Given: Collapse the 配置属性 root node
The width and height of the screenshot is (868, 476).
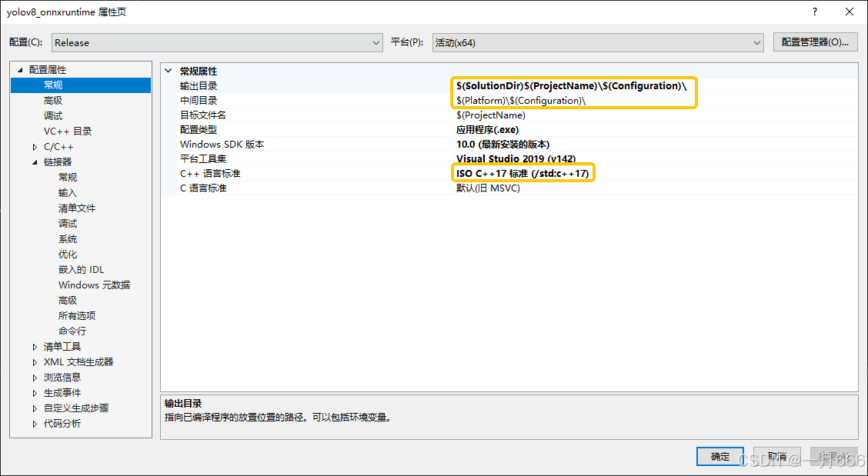Looking at the screenshot, I should (18, 69).
